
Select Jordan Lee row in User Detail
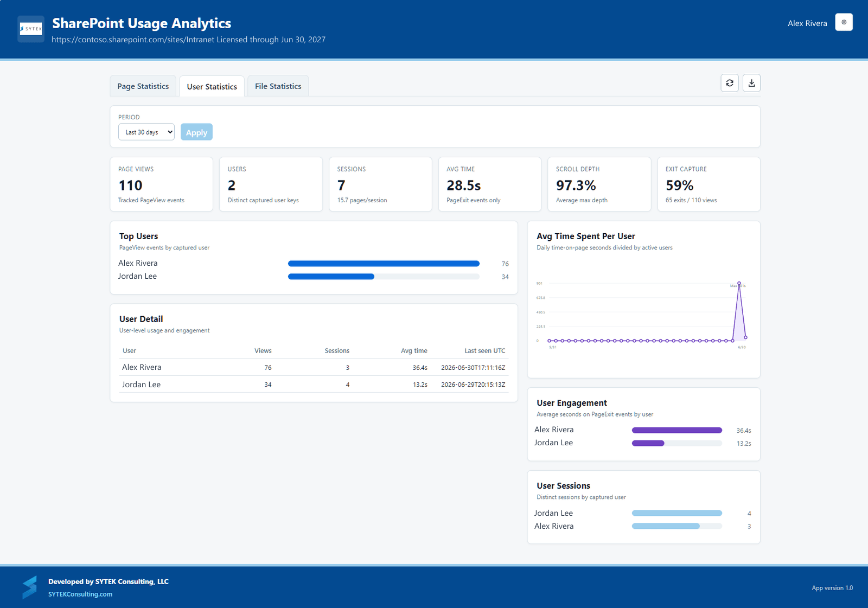(314, 385)
